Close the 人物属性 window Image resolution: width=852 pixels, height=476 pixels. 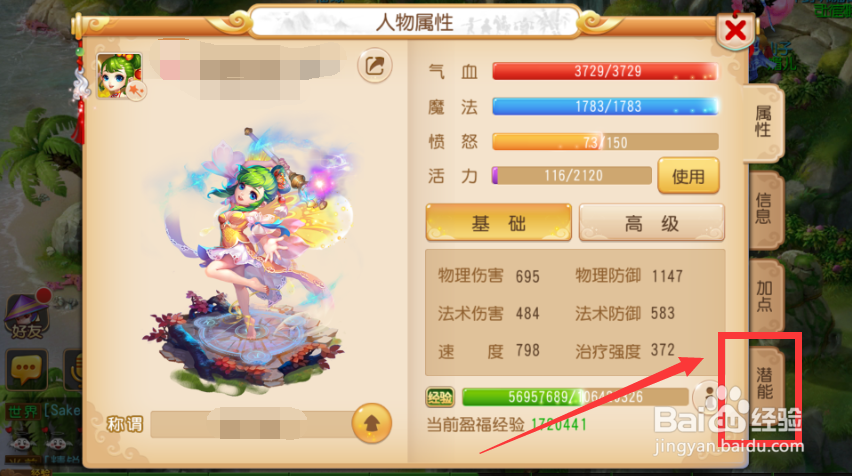tap(735, 30)
